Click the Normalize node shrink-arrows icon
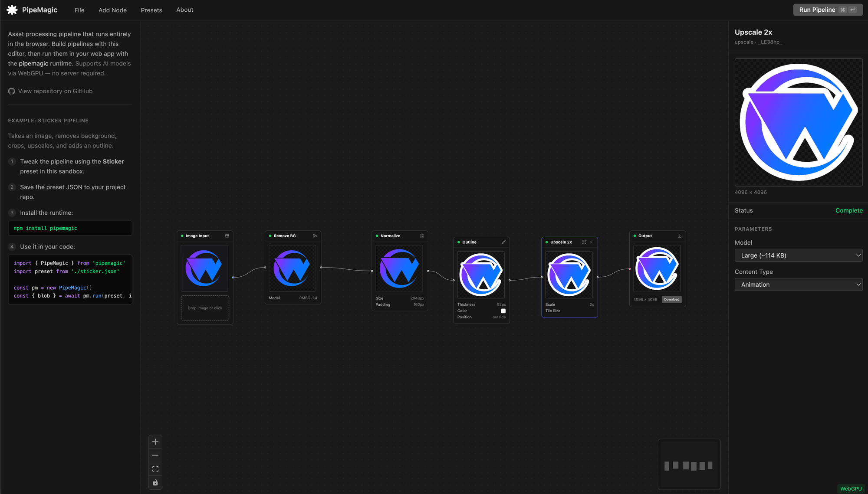The height and width of the screenshot is (494, 868). pyautogui.click(x=422, y=236)
